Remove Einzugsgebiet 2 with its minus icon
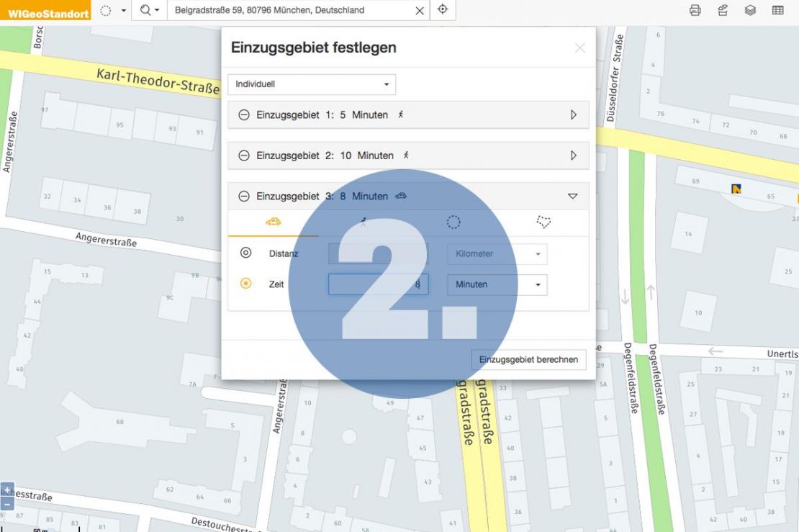This screenshot has height=532, width=799. (244, 155)
